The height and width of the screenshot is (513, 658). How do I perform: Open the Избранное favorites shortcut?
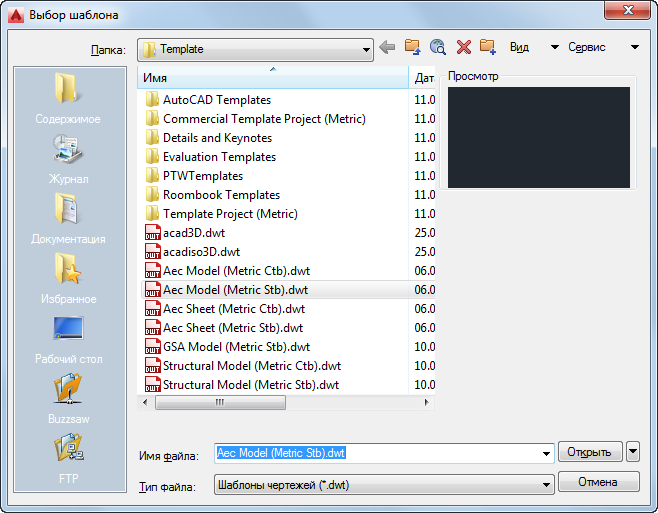point(68,279)
